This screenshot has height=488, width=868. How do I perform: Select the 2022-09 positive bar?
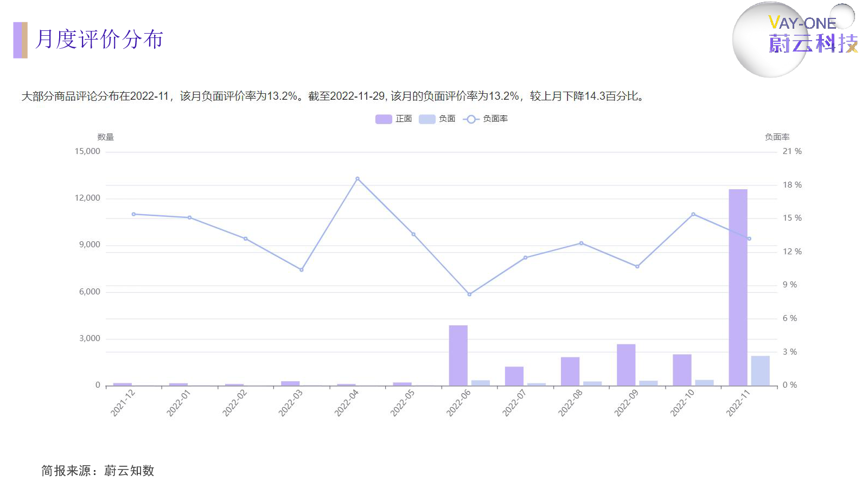tap(626, 365)
